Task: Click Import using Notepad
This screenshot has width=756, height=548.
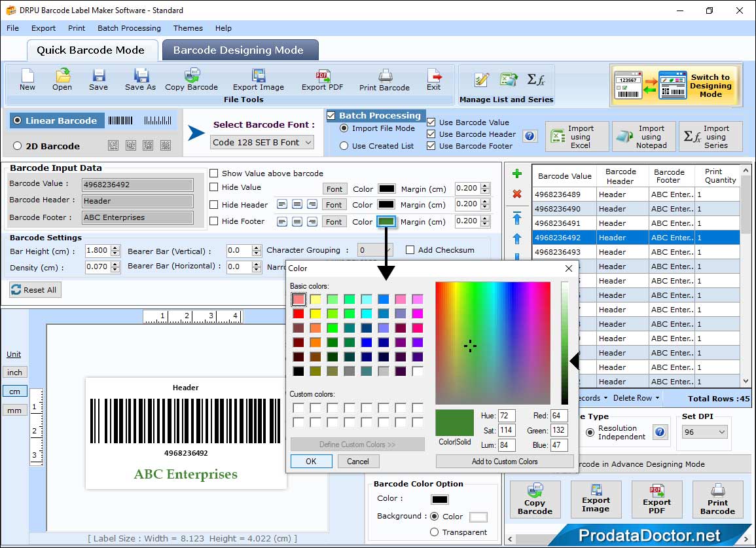Action: point(643,137)
